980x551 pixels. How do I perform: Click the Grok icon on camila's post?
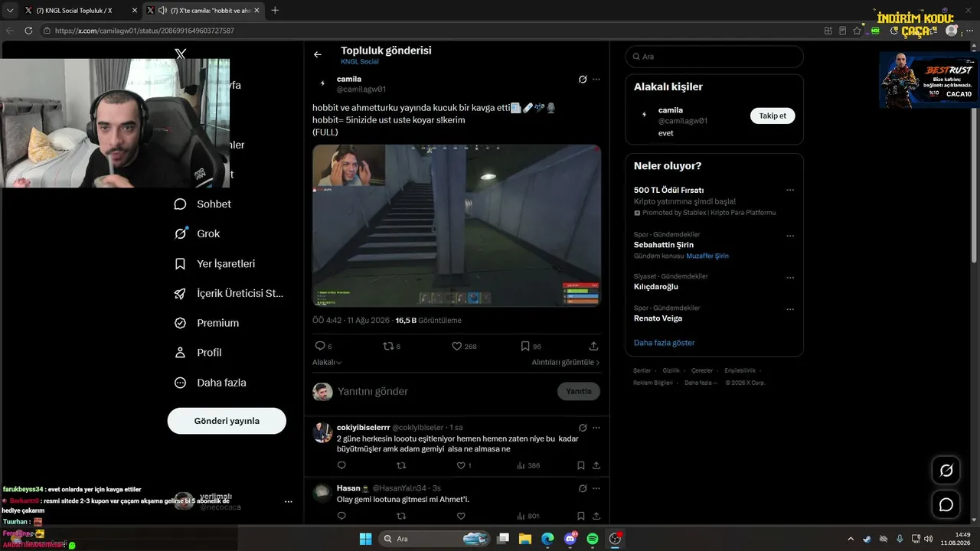point(583,80)
